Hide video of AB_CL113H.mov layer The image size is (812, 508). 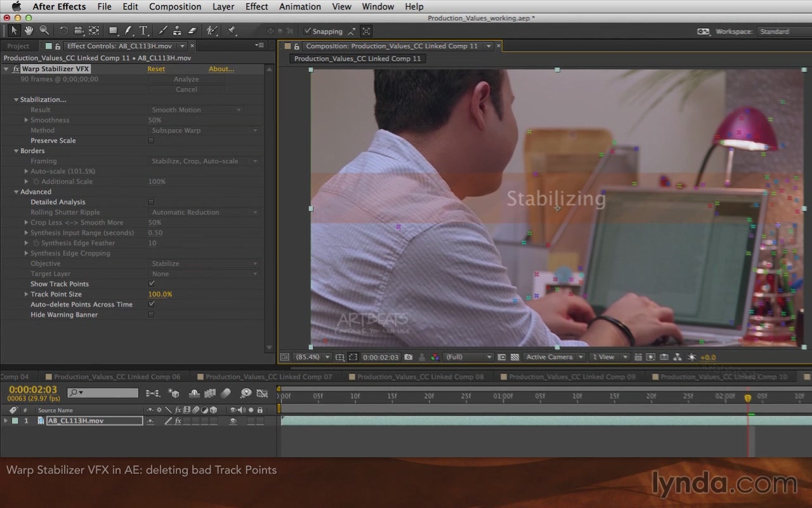pos(233,420)
